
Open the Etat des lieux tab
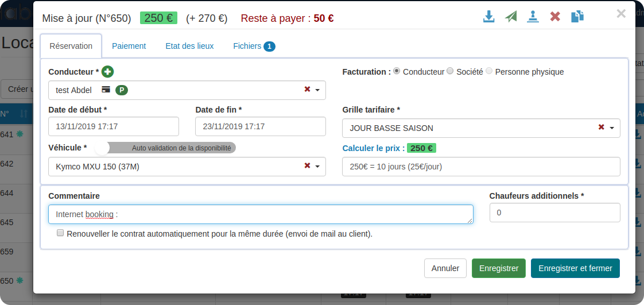pos(189,46)
